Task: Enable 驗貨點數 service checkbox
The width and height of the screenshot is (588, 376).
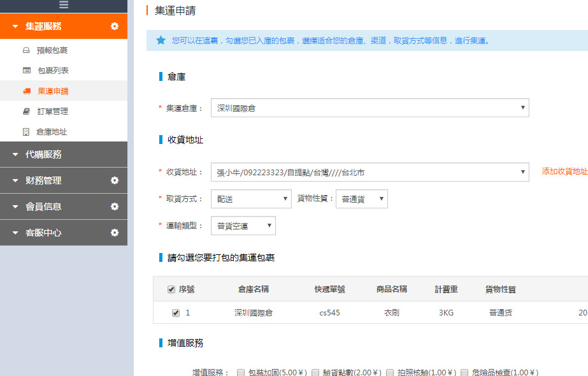Action: coord(315,372)
